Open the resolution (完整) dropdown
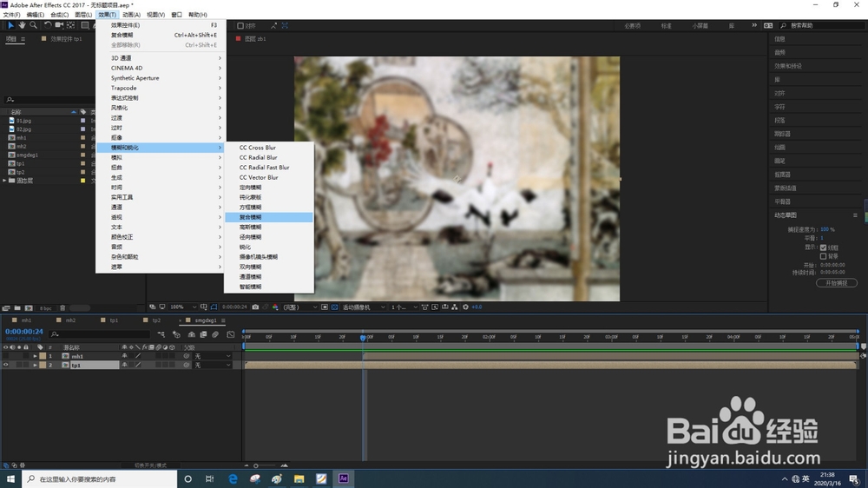Image resolution: width=868 pixels, height=488 pixels. point(300,307)
